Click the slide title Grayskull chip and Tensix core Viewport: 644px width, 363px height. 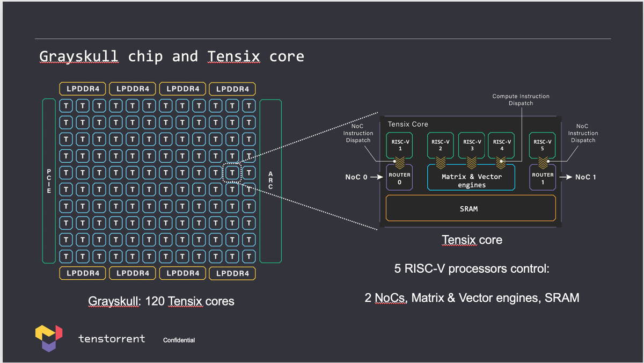click(171, 56)
